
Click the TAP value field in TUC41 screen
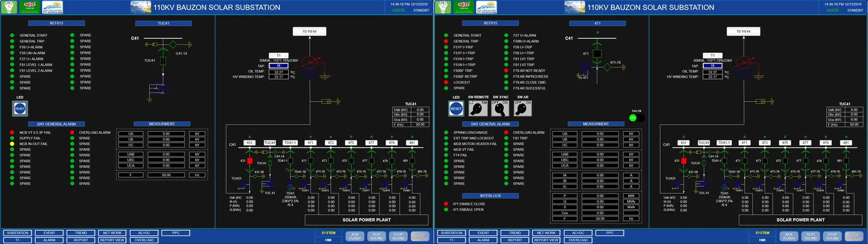click(x=279, y=66)
